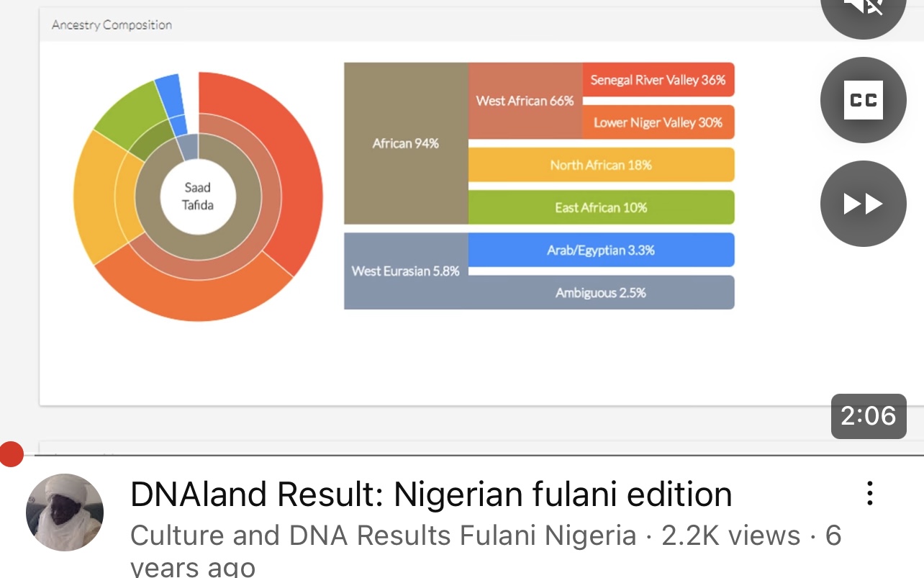Click the Saad Tafida donut chart center
The image size is (924, 578).
198,196
